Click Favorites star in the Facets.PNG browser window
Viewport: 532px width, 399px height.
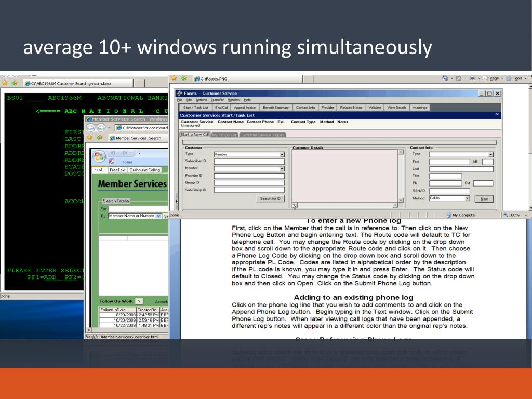coord(174,78)
